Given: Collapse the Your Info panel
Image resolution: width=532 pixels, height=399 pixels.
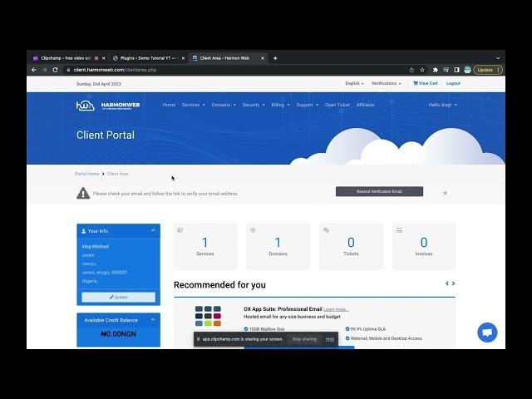Looking at the screenshot, I should [x=154, y=230].
